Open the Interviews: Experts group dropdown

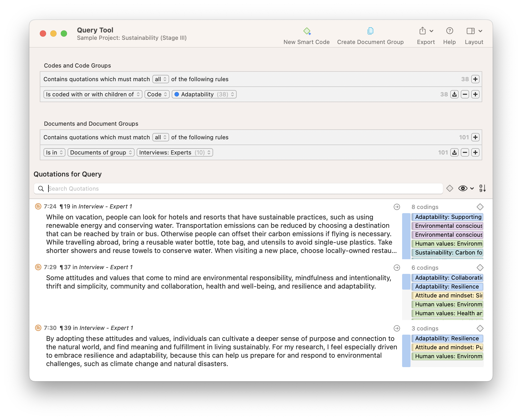175,152
